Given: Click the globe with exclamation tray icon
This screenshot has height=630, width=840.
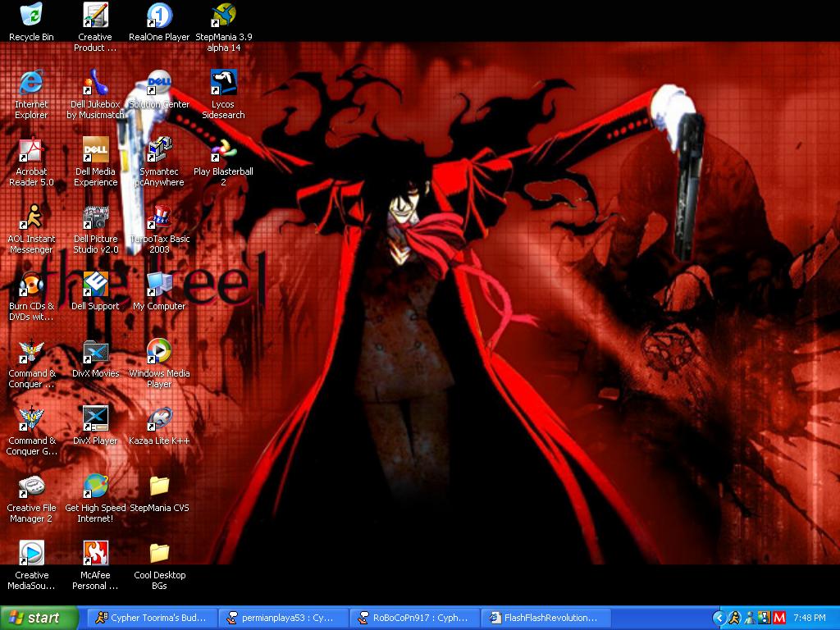Looking at the screenshot, I should tap(764, 619).
